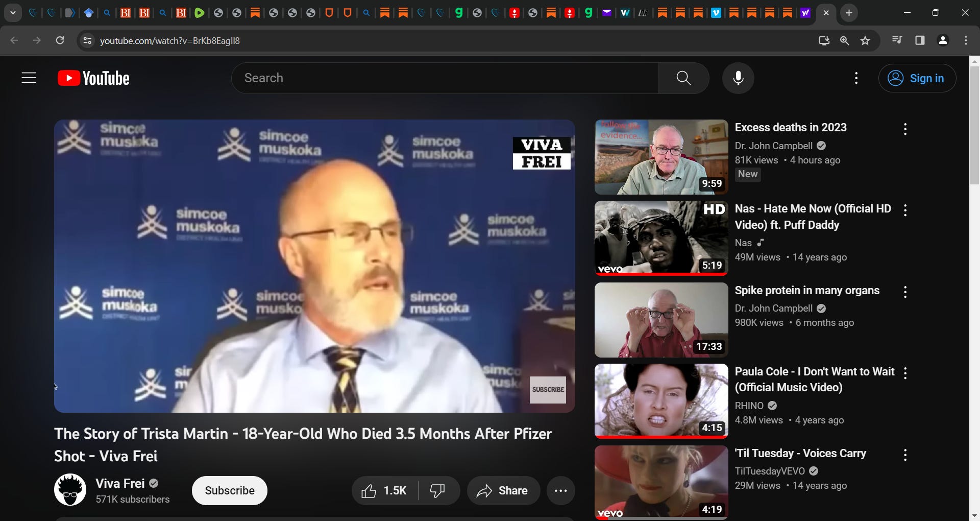980x521 pixels.
Task: Open Nas Hate Me Now thumbnail
Action: pyautogui.click(x=661, y=238)
